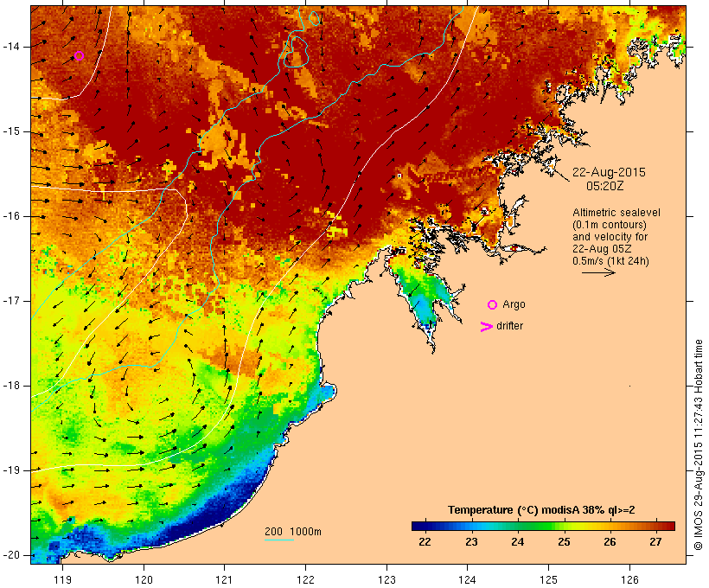
Task: Click the '0.5m/s (1kt 24h)' text
Action: pos(610,261)
